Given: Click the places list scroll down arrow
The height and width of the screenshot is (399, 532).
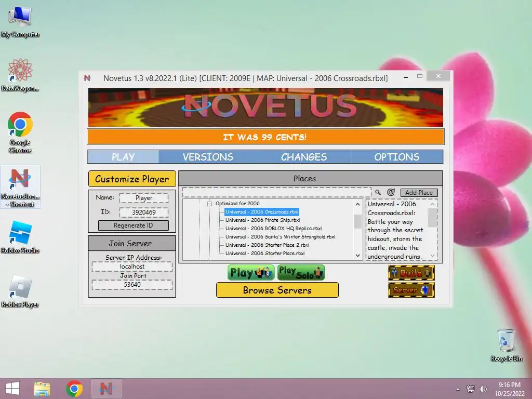Looking at the screenshot, I should 357,256.
